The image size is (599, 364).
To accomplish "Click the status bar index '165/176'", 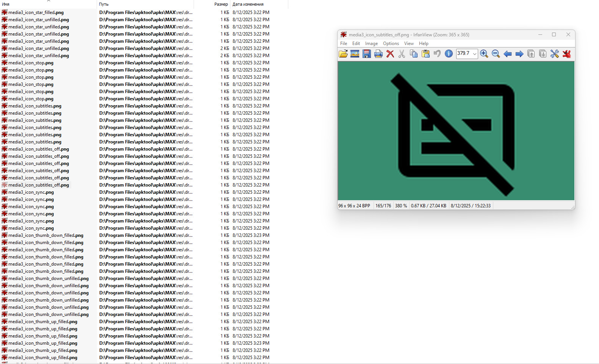I will 383,206.
